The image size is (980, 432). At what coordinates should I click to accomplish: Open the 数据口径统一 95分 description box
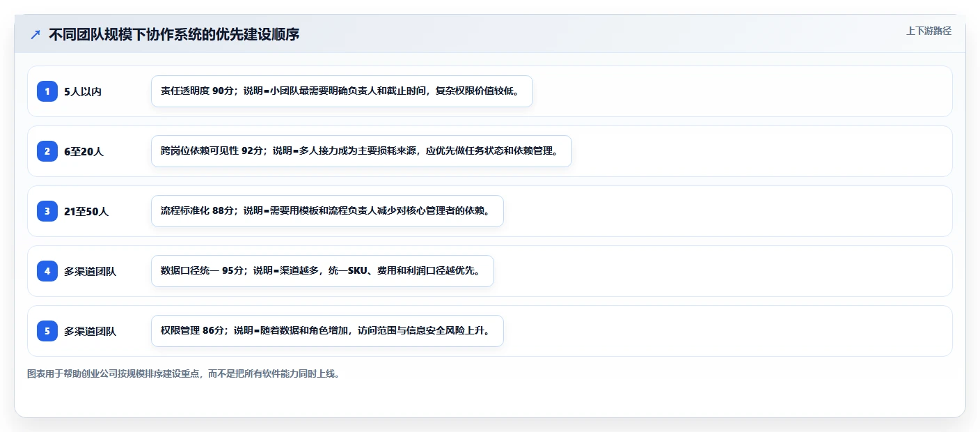pyautogui.click(x=322, y=271)
